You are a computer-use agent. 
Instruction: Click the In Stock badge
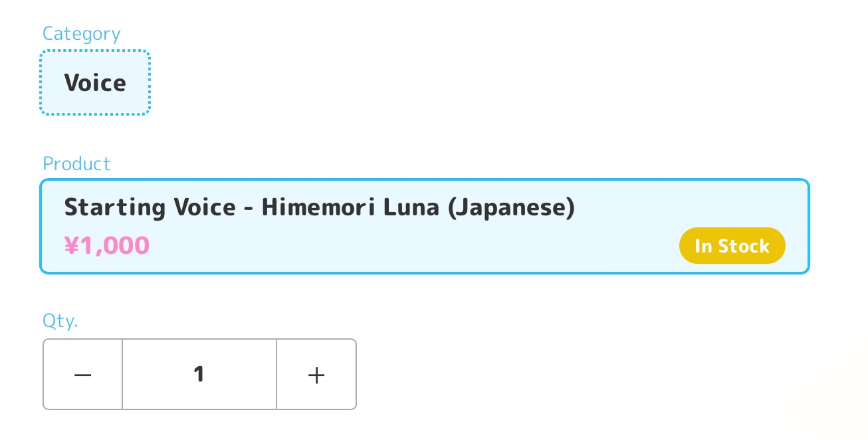(732, 246)
